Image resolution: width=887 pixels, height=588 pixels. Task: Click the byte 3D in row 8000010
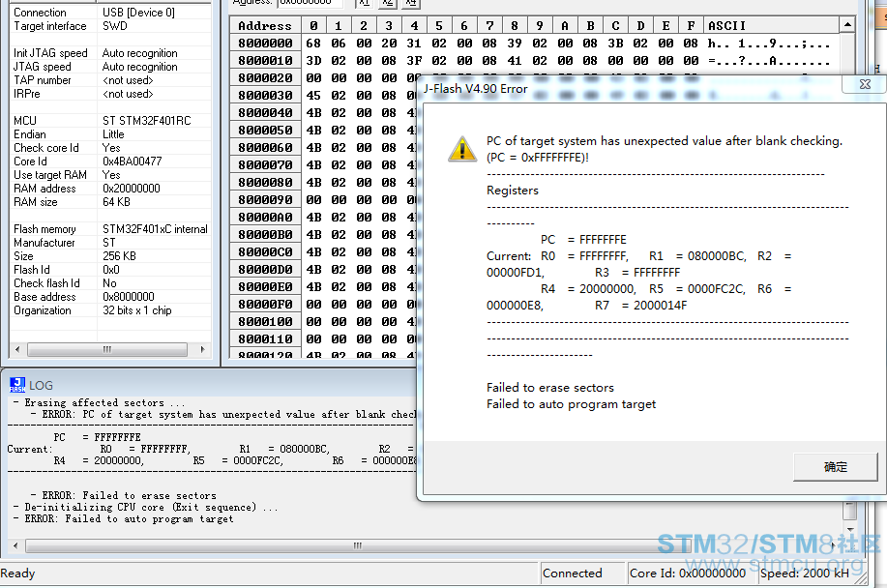(313, 61)
